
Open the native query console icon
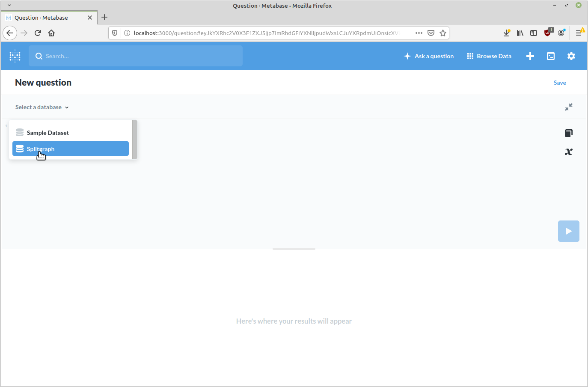pyautogui.click(x=551, y=56)
